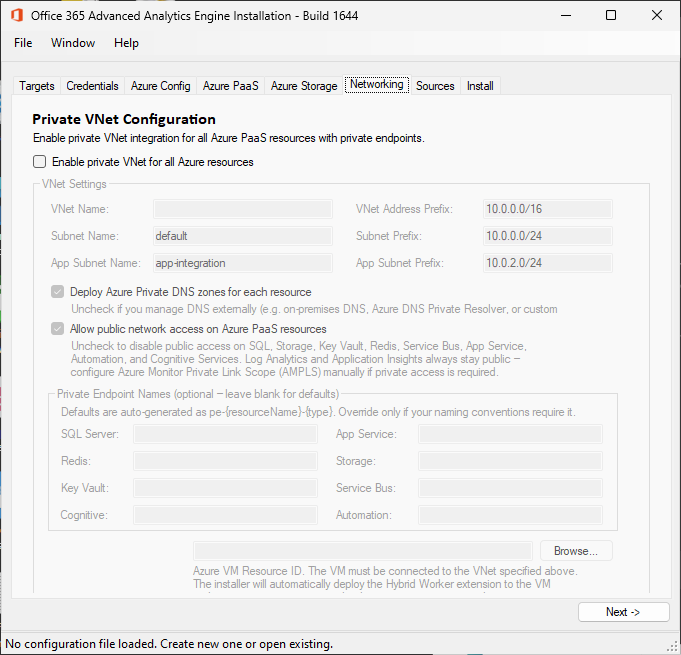Screen dimensions: 681x655
Task: Switch to the Azure Storage tab
Action: coord(304,86)
